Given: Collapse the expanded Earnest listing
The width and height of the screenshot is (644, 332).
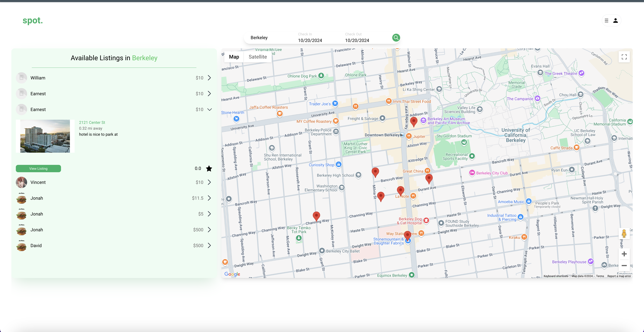Looking at the screenshot, I should coord(210,109).
